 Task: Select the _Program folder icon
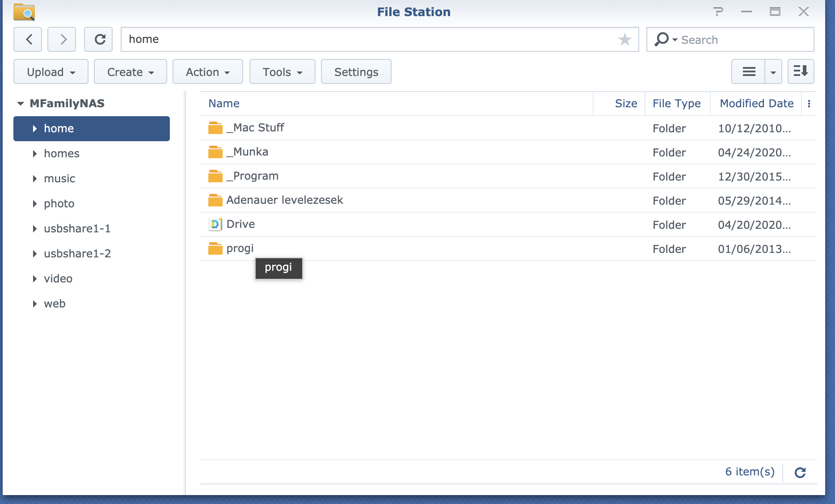click(215, 176)
